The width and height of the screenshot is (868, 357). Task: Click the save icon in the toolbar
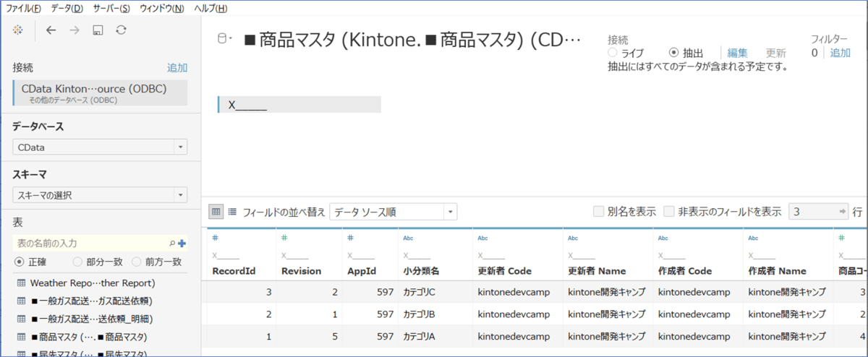pyautogui.click(x=98, y=30)
